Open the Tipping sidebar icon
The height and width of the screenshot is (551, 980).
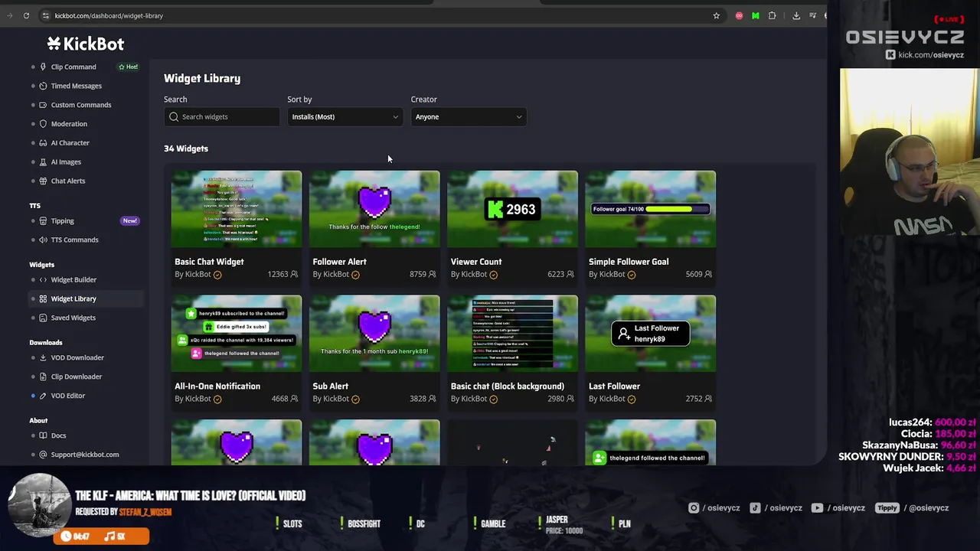click(43, 221)
